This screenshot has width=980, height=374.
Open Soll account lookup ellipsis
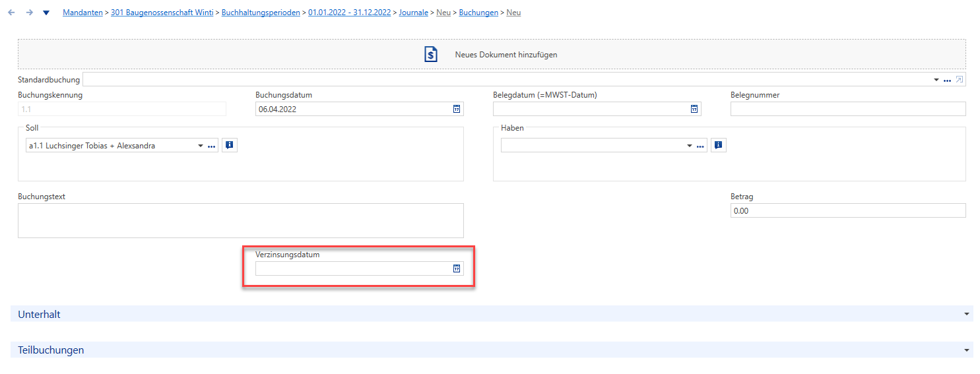pyautogui.click(x=212, y=146)
